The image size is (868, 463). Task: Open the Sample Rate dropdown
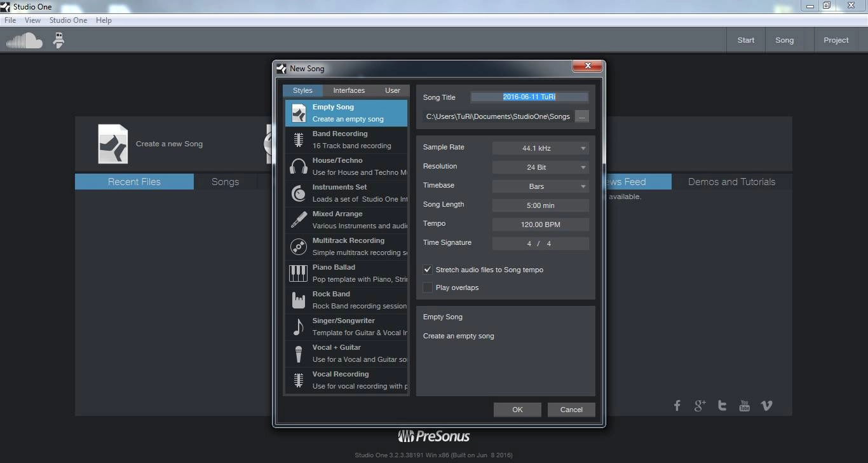[541, 148]
